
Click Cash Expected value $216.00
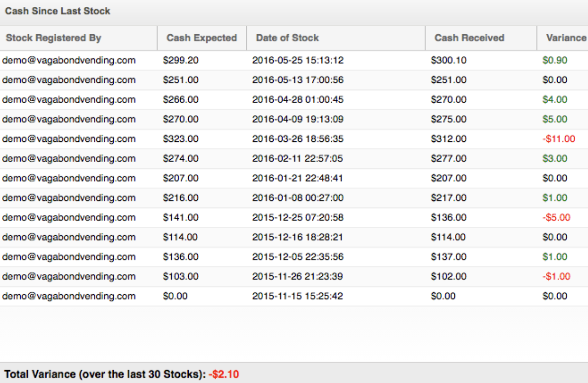point(180,198)
